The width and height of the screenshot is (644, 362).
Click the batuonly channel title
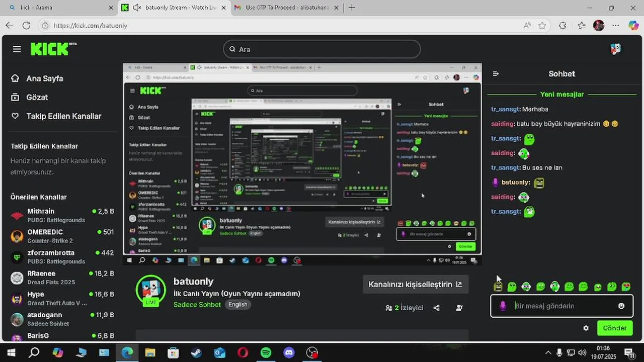click(193, 282)
